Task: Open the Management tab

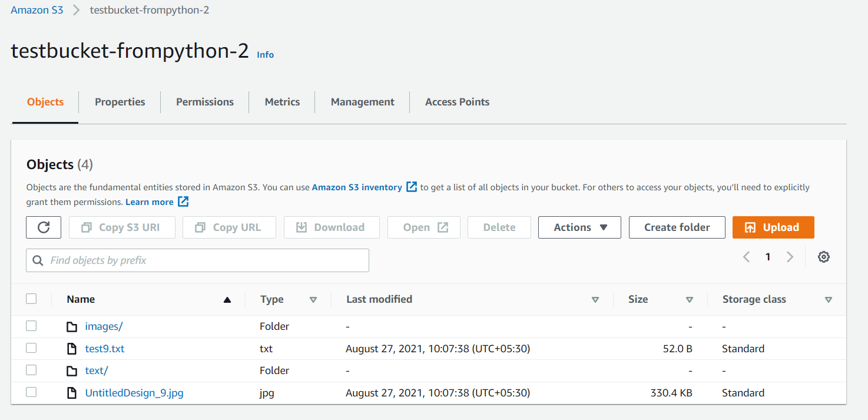Action: (x=362, y=101)
